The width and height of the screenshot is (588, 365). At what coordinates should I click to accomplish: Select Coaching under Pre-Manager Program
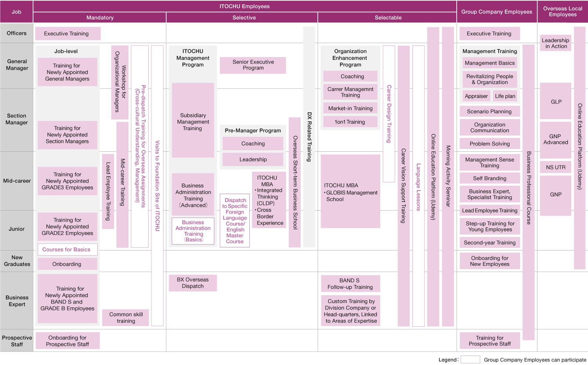(x=253, y=143)
